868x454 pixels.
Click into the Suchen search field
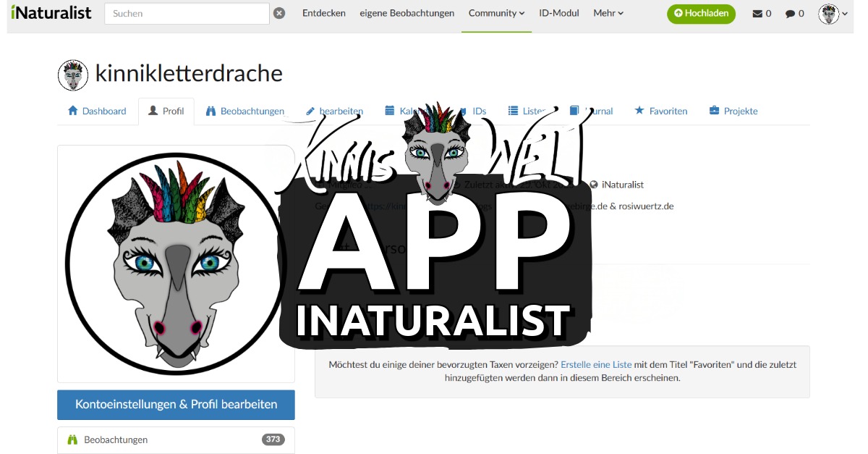point(187,14)
